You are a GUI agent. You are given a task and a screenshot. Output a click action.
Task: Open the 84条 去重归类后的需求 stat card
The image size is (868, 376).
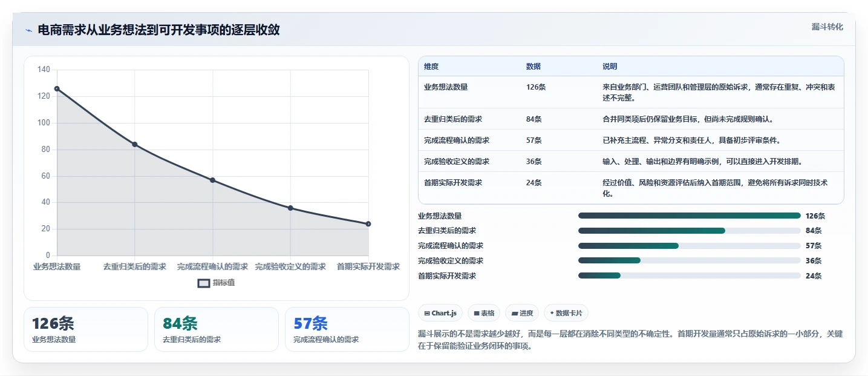point(217,329)
